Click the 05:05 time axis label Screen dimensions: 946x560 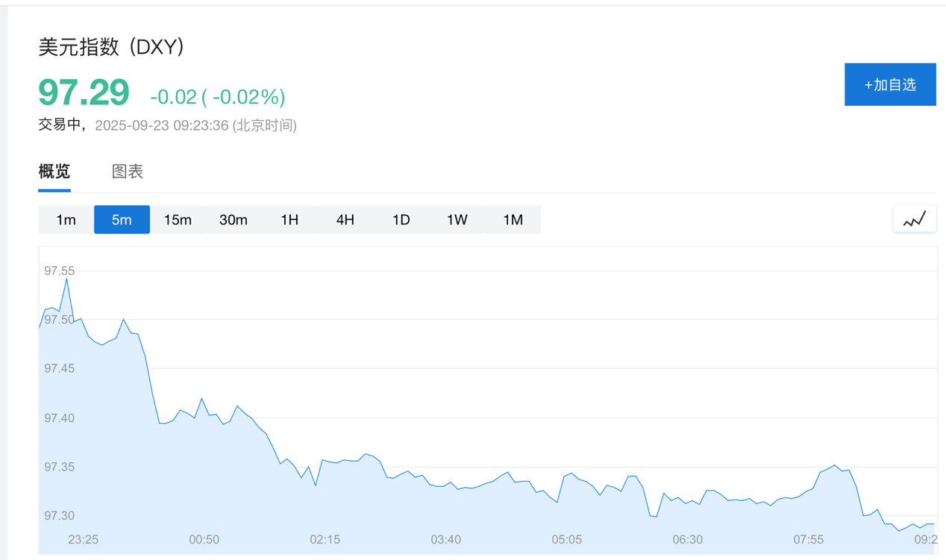[x=566, y=539]
